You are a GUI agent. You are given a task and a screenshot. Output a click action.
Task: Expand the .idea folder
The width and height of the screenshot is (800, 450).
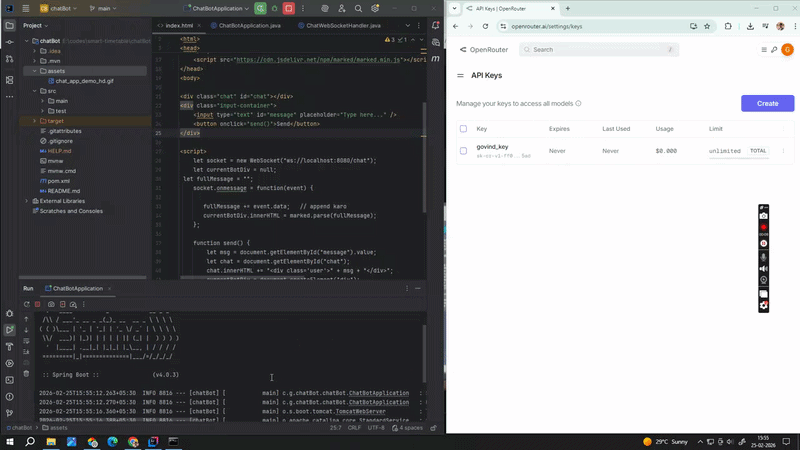(35, 51)
